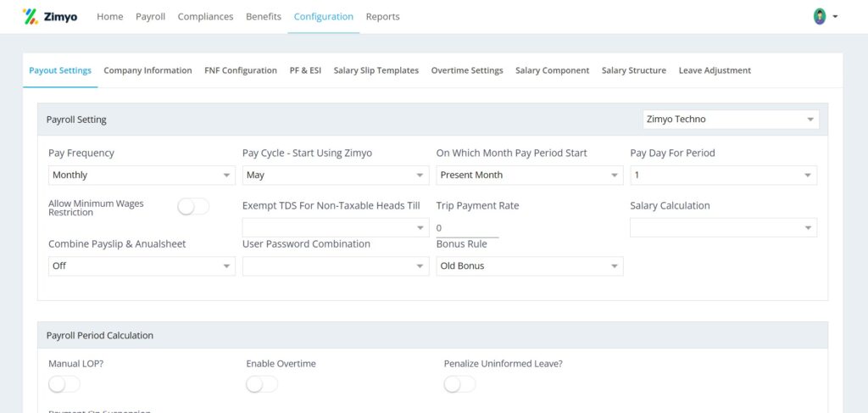868x413 pixels.
Task: Toggle the Enable Overtime switch
Action: [262, 384]
